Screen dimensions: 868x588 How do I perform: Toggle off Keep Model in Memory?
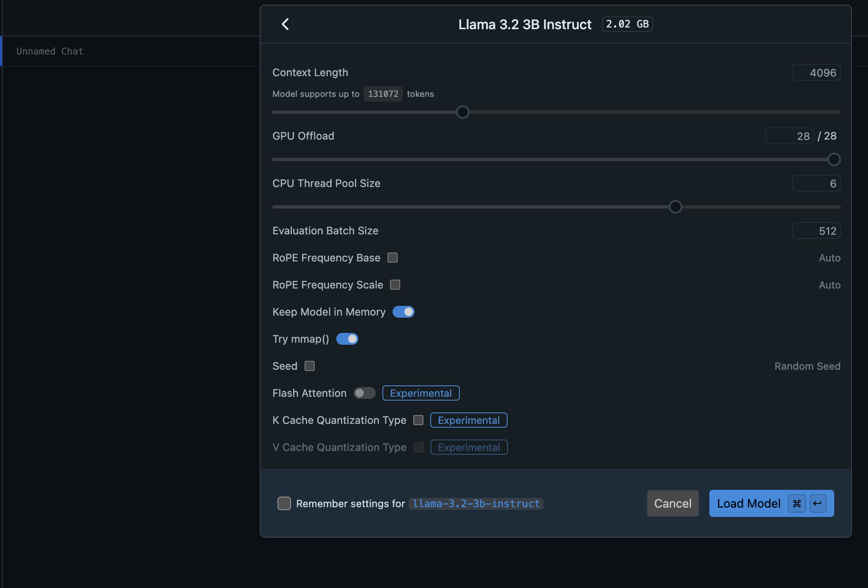coord(403,312)
